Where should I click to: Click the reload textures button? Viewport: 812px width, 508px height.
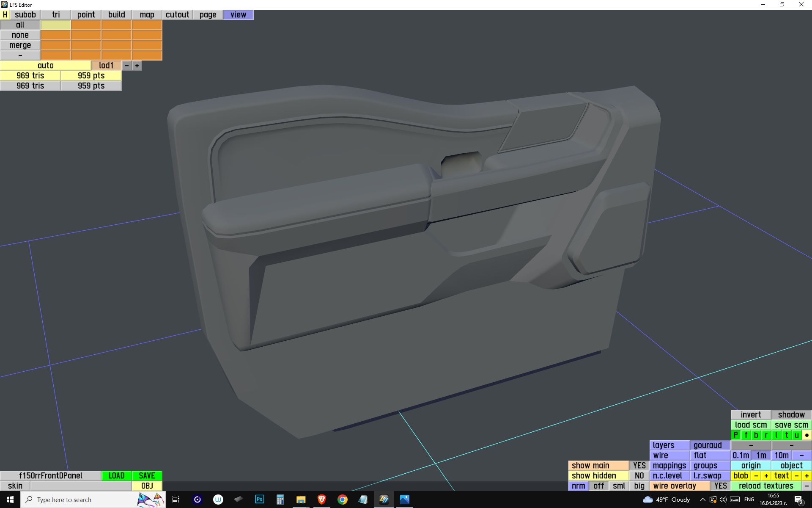pyautogui.click(x=766, y=486)
